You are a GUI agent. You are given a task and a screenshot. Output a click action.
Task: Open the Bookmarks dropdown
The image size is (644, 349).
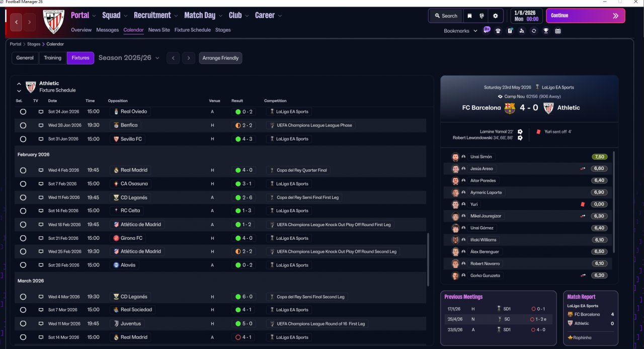pyautogui.click(x=460, y=31)
